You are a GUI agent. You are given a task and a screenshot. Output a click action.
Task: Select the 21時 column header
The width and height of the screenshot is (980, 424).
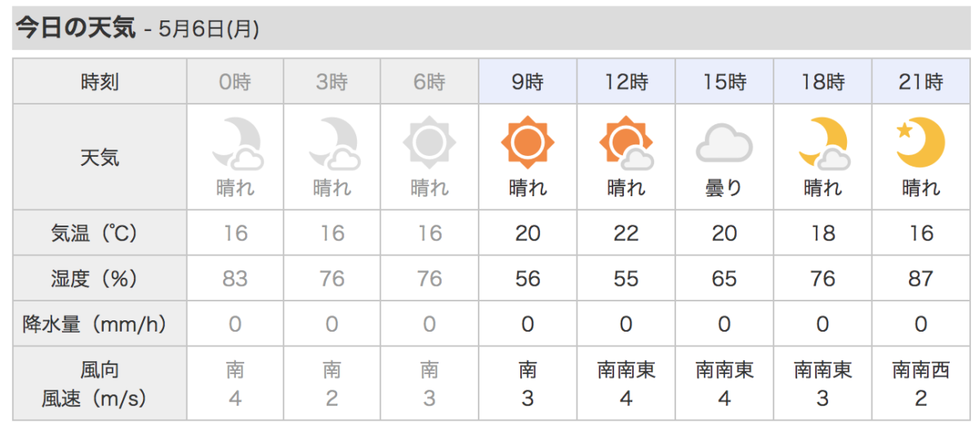coord(921,82)
